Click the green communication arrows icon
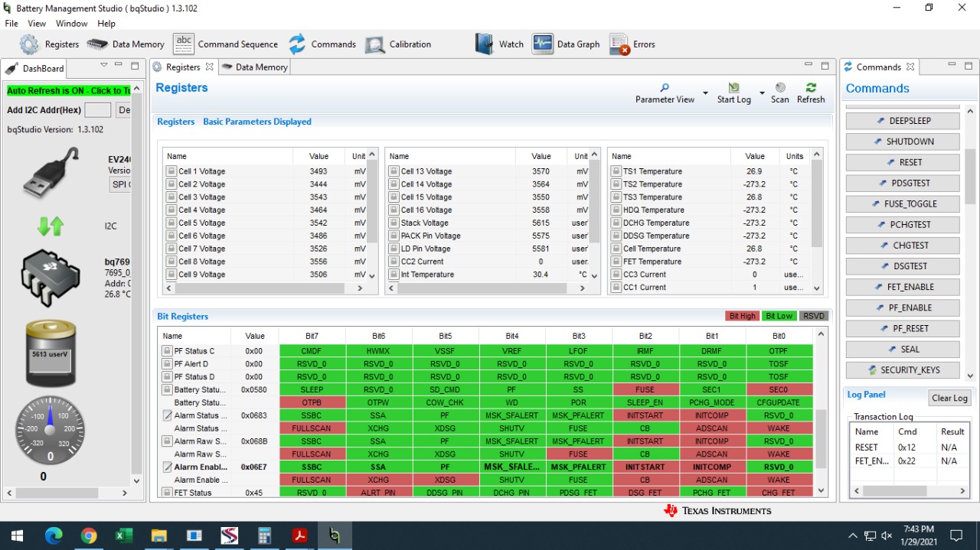 point(51,226)
